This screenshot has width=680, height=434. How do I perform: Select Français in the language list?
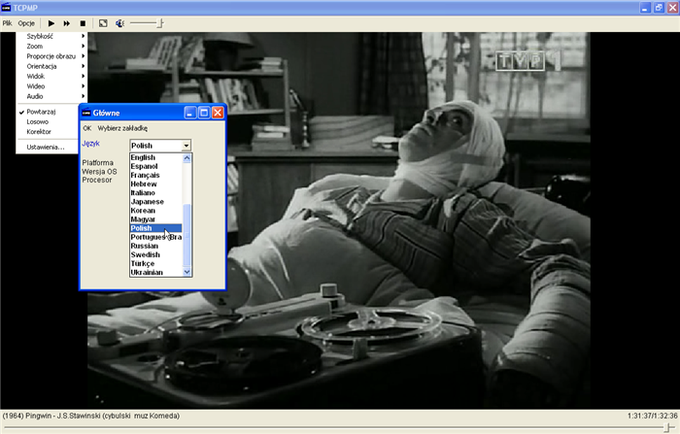pyautogui.click(x=156, y=175)
